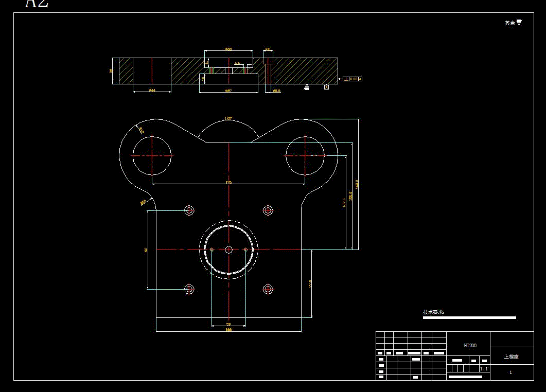
Task: Click the ø44 diameter dimension in section view
Action: (x=152, y=90)
